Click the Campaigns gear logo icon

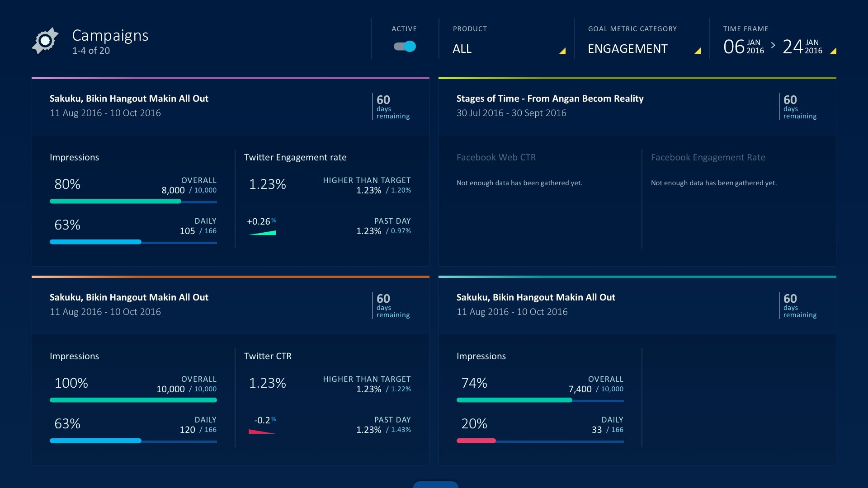45,41
